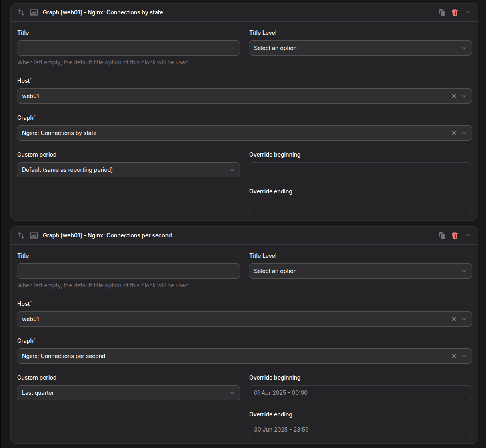Screen dimensions: 486x448
Task: Clear the Nginx: Connections by state graph selection
Action: click(x=454, y=133)
